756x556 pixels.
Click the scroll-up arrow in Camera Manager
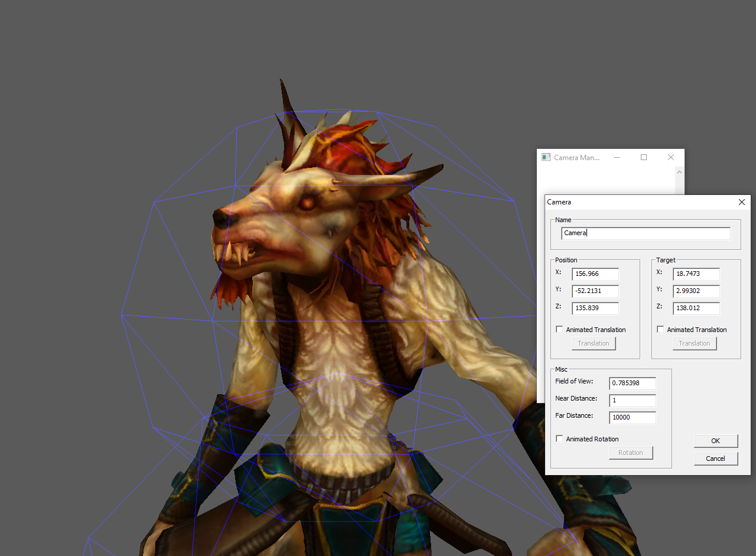click(x=679, y=173)
